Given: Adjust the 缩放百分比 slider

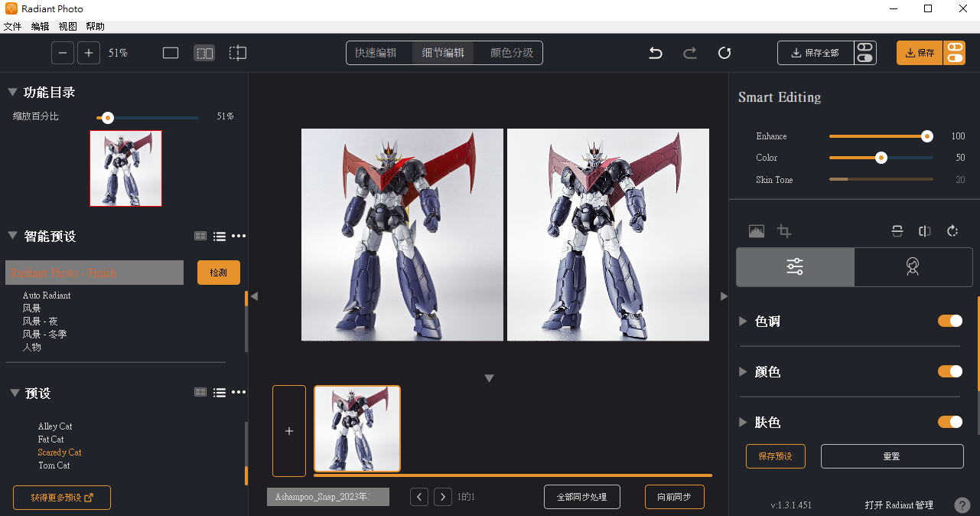Looking at the screenshot, I should [108, 117].
